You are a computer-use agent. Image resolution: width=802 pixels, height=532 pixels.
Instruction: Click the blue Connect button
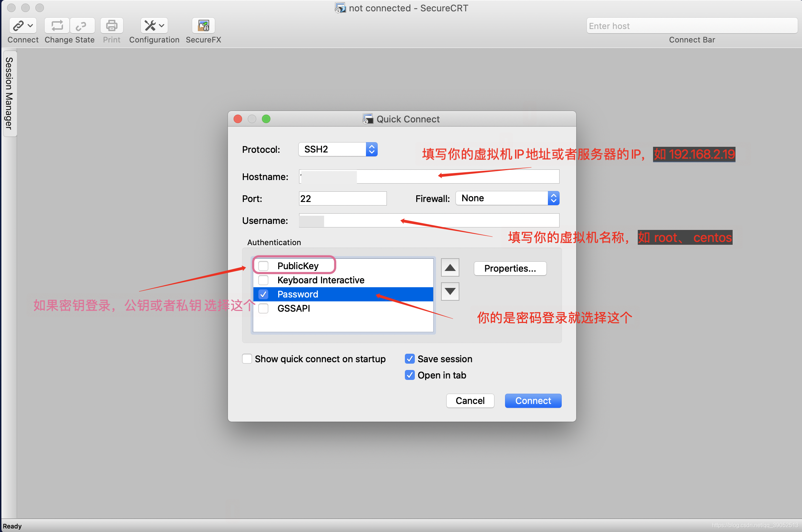[533, 401]
